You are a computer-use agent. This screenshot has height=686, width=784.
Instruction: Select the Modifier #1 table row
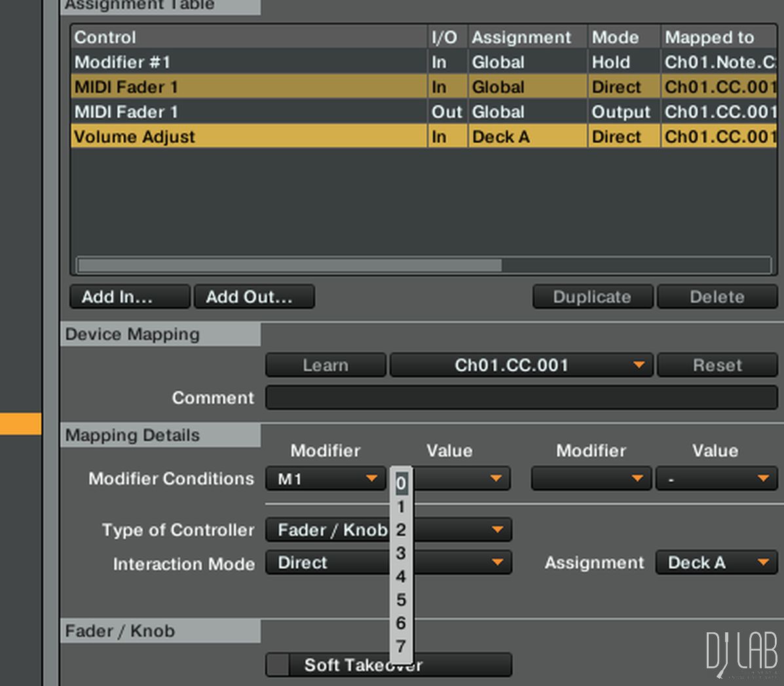249,62
